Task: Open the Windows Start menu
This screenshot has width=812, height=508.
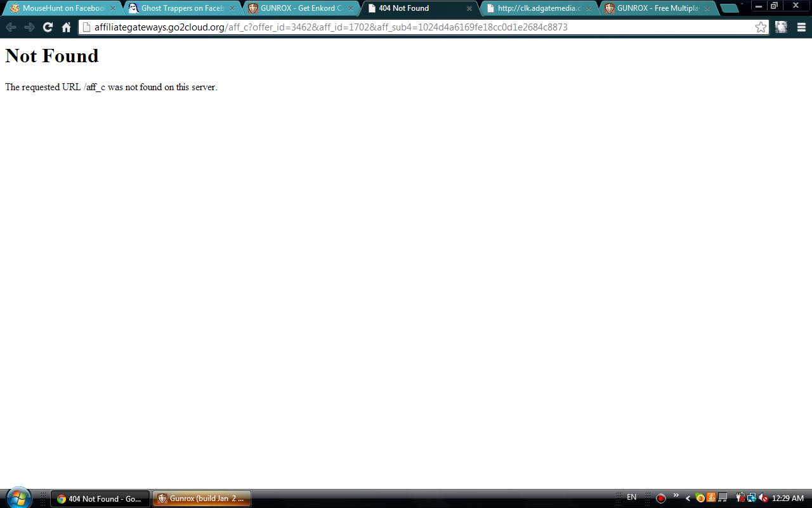Action: [x=18, y=498]
